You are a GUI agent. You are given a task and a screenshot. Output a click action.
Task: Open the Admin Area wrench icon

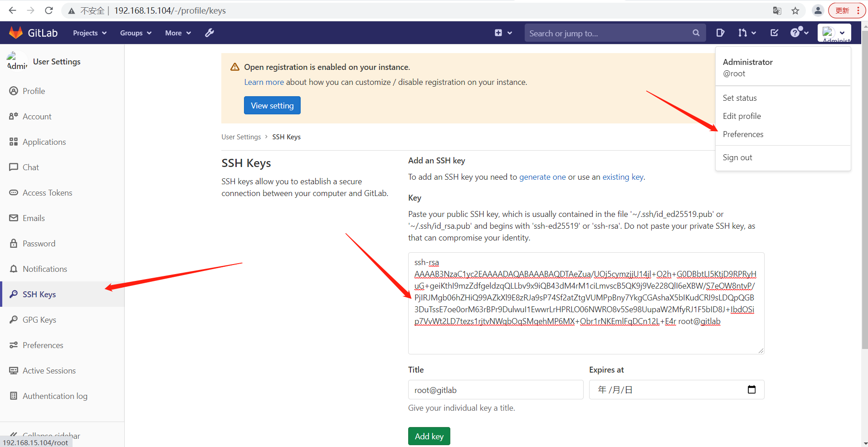tap(209, 33)
